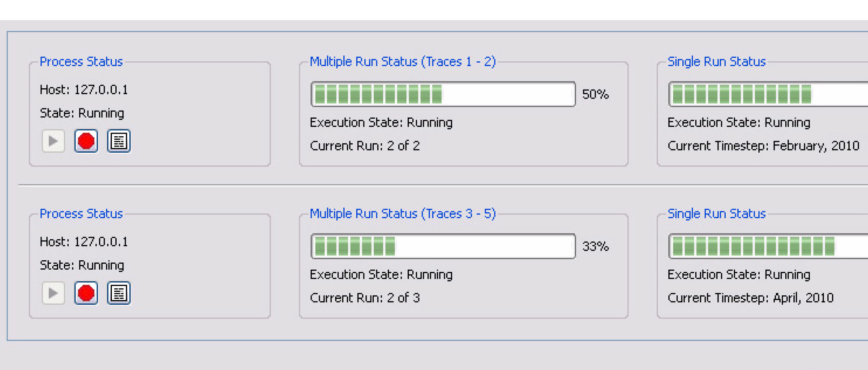Click the Single Run progress bar for February, 2010
868x370 pixels.
click(767, 94)
